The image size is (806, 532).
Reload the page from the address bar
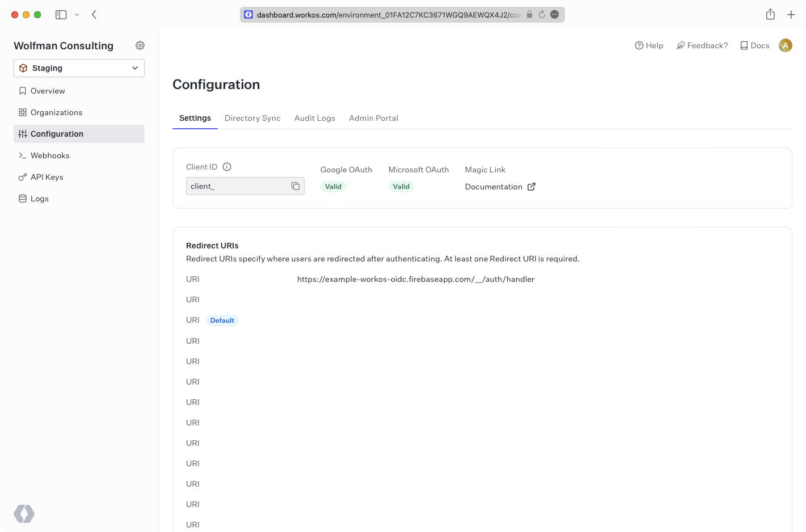(542, 15)
